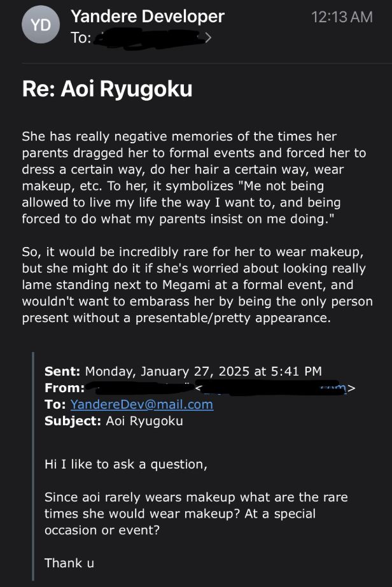Open the YandereDev@mail.com email link

(141, 404)
